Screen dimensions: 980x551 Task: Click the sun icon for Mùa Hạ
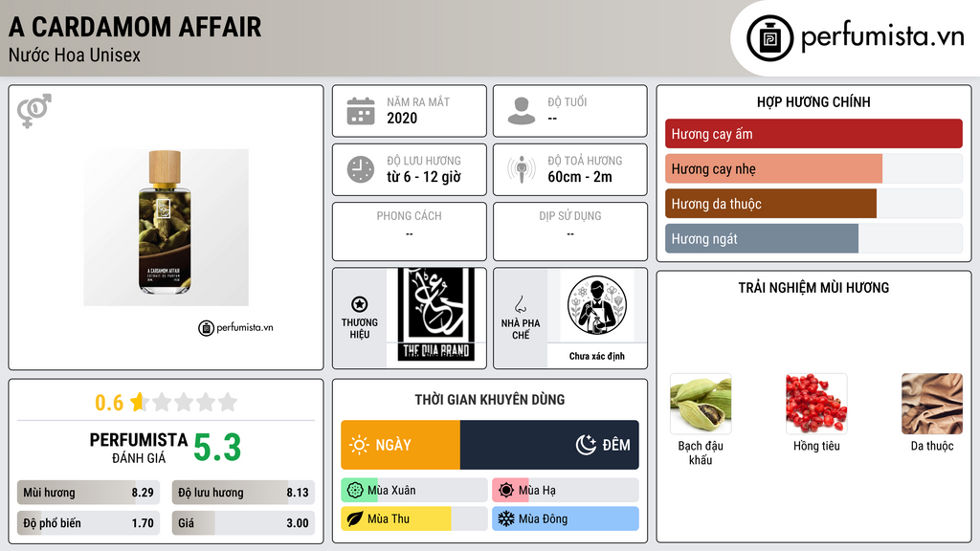506,491
